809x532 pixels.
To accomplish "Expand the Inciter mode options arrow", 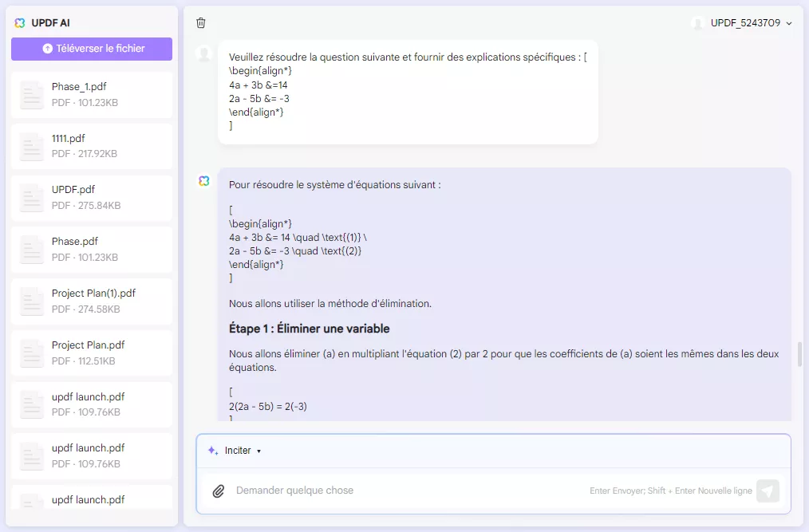I will click(x=257, y=451).
